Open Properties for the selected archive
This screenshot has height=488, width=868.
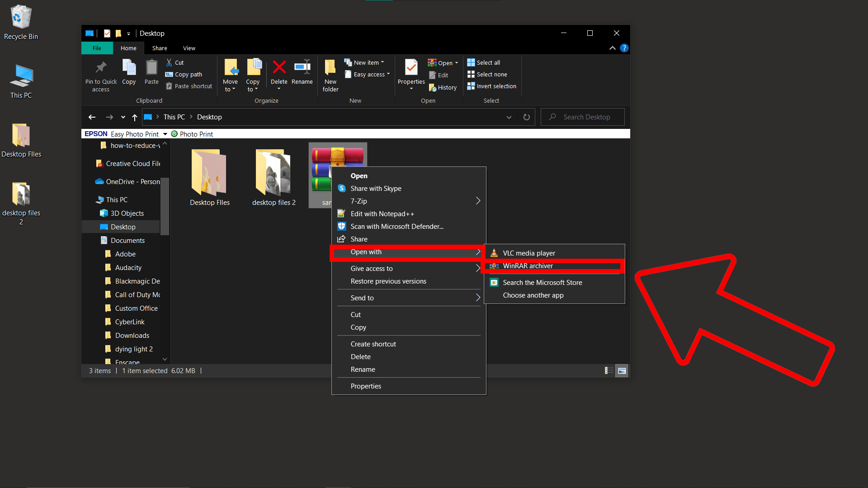point(366,386)
